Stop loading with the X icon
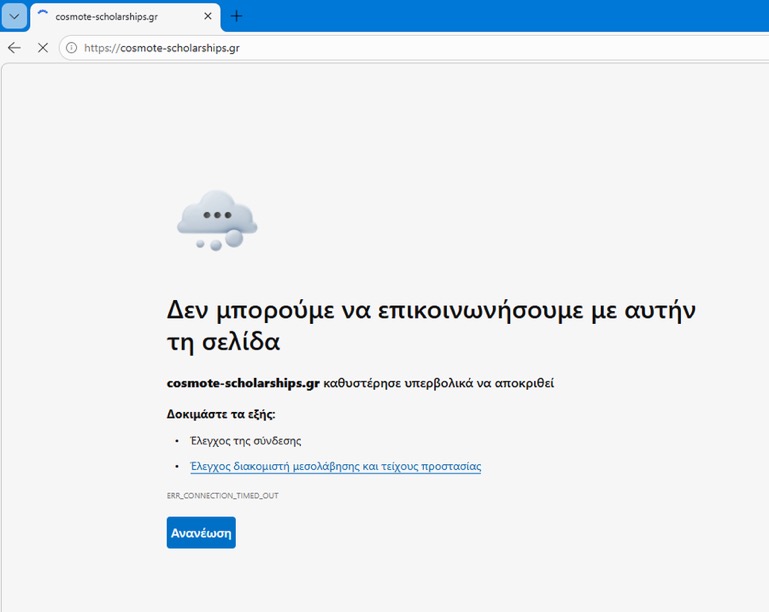The width and height of the screenshot is (769, 612). coord(43,48)
